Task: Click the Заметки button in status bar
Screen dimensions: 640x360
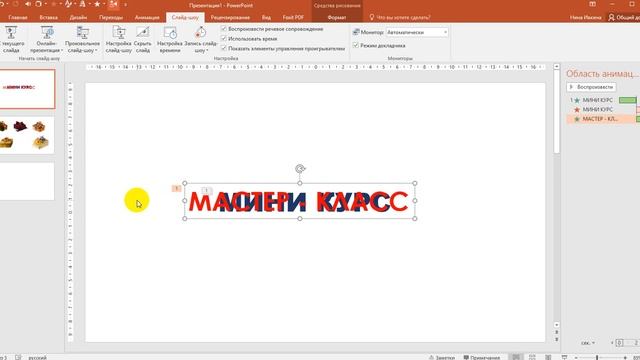Action: pos(442,358)
